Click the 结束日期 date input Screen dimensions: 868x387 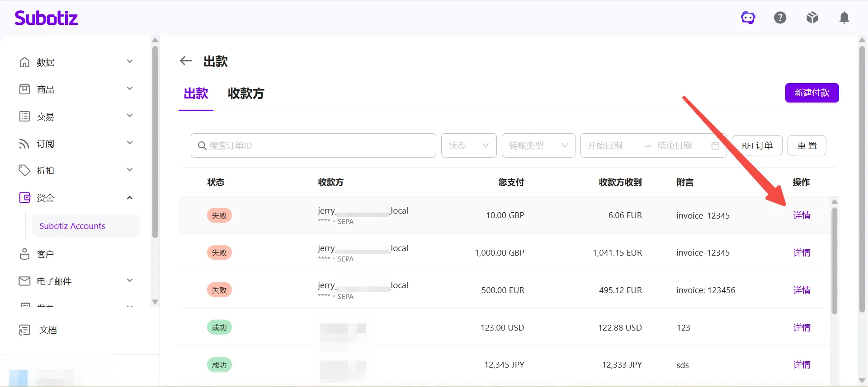(675, 145)
